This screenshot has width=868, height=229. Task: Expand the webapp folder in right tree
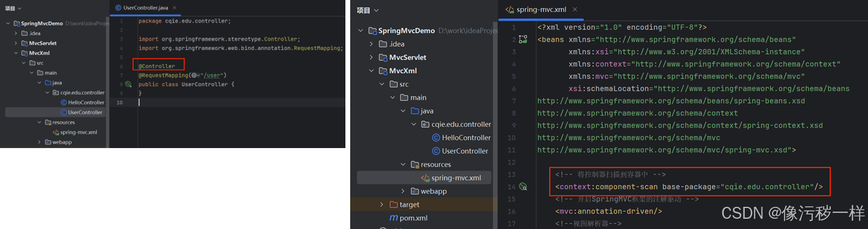(404, 191)
